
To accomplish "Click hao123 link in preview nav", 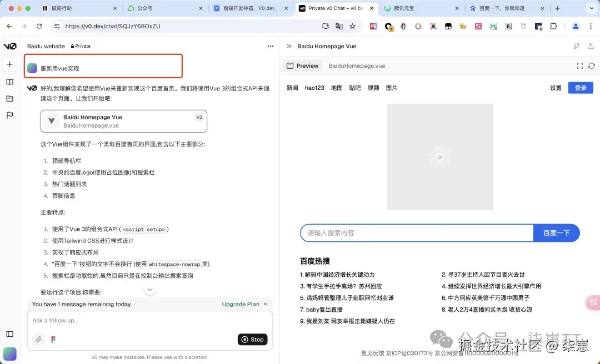I will click(314, 88).
